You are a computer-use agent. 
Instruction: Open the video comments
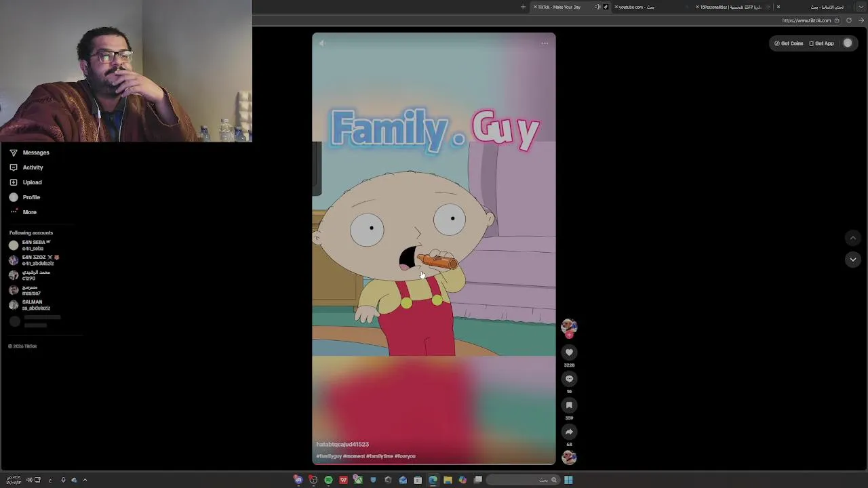click(x=569, y=379)
